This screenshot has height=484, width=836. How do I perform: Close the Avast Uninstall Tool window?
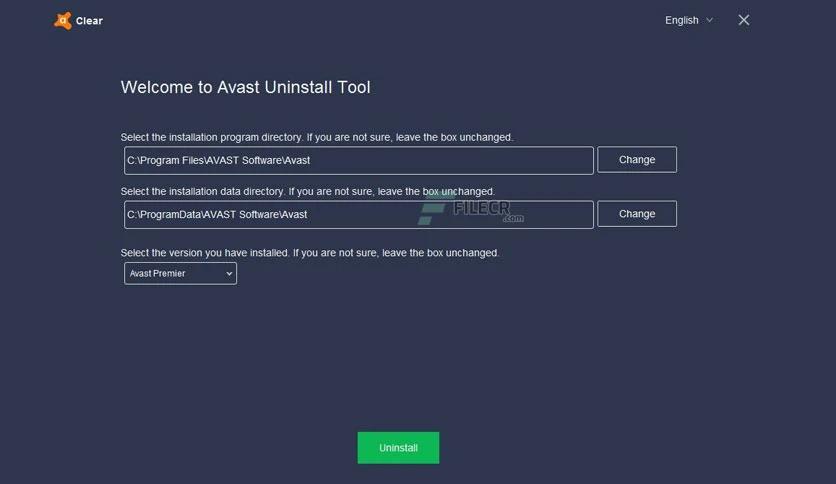(x=744, y=20)
